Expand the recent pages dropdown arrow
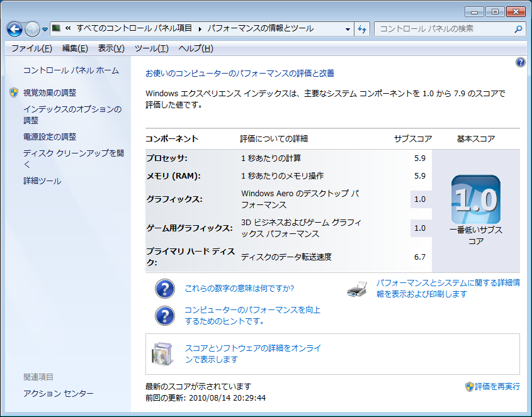 pyautogui.click(x=45, y=30)
